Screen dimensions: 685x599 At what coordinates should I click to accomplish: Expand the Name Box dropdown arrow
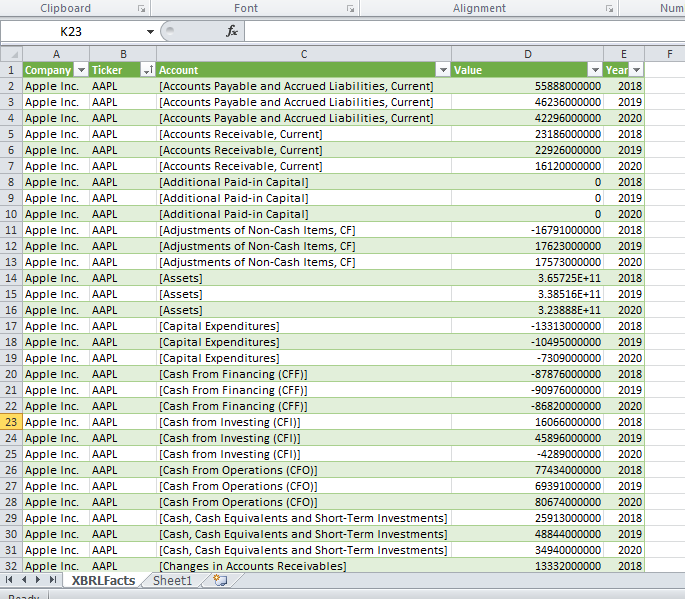click(x=150, y=31)
